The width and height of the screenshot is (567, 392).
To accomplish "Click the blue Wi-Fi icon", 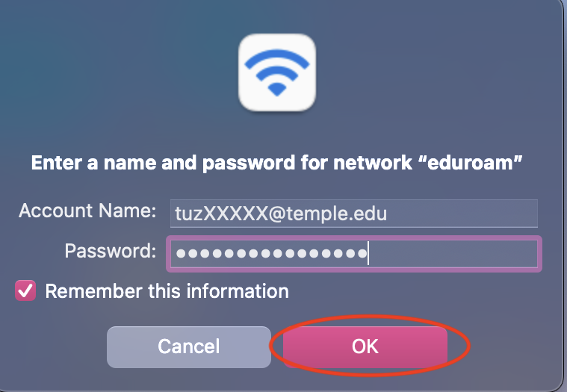I will pyautogui.click(x=278, y=72).
